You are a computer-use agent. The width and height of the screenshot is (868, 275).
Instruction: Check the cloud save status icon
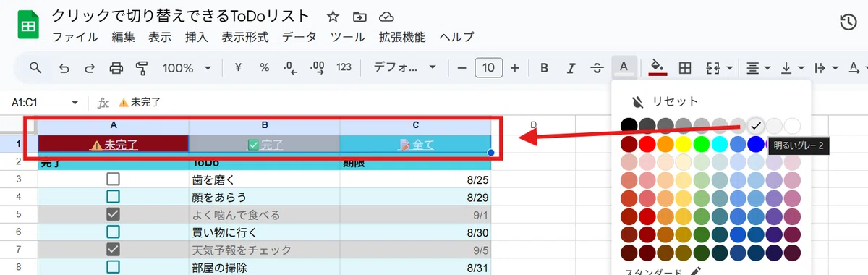click(386, 17)
